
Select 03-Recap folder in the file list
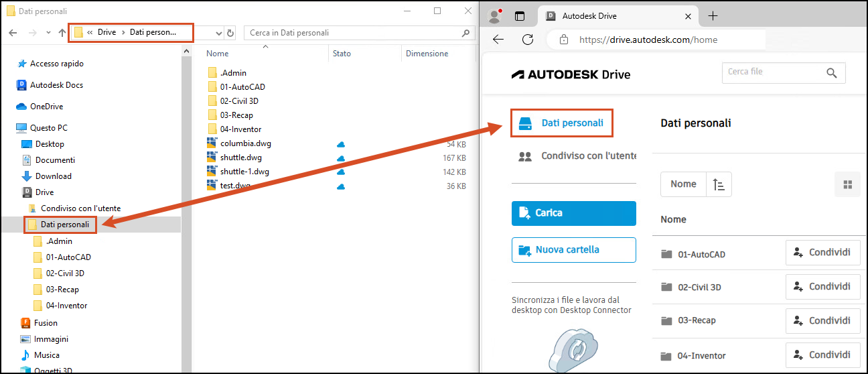[236, 115]
